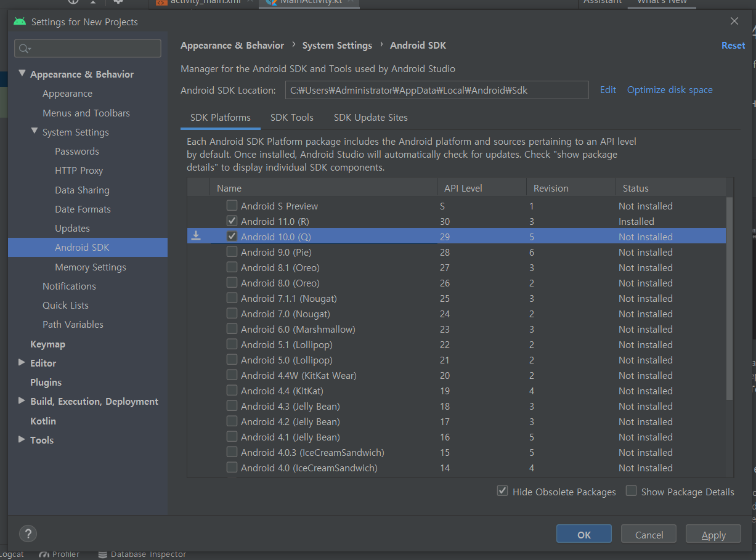Sort by the API Level column header
The height and width of the screenshot is (560, 756).
481,188
